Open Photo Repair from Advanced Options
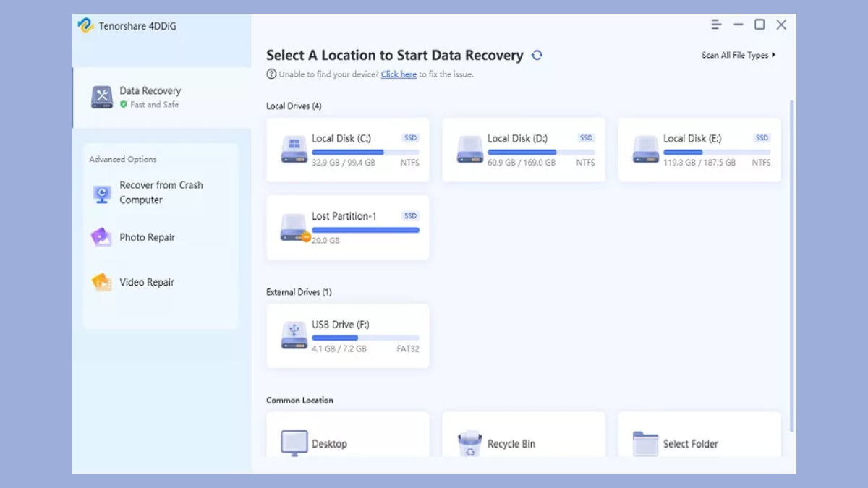 (x=147, y=238)
